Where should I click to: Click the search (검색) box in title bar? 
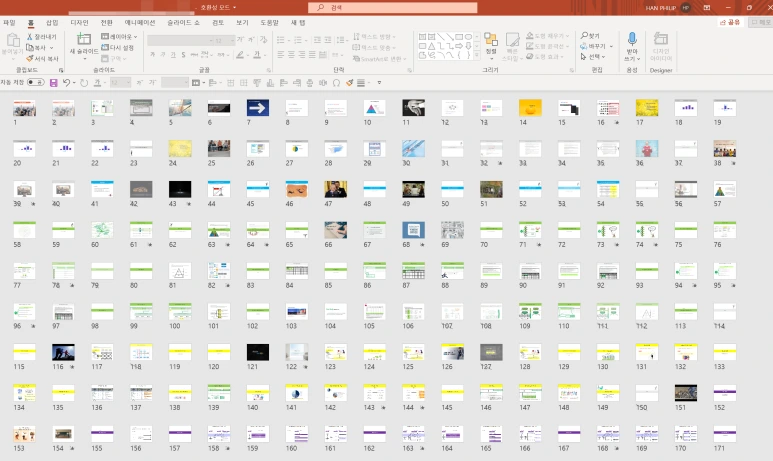click(x=392, y=7)
